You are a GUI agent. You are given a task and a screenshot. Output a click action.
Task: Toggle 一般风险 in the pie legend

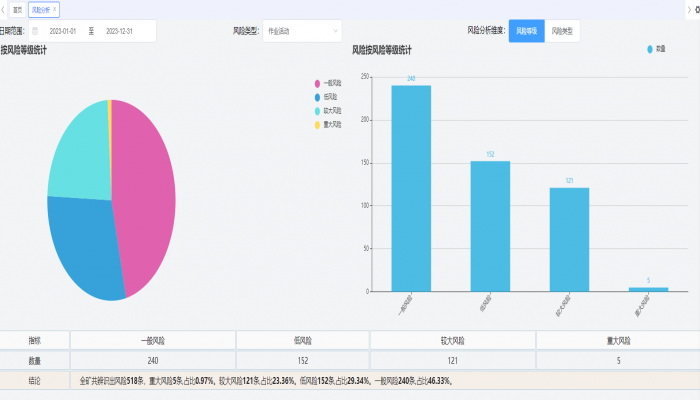[318, 83]
